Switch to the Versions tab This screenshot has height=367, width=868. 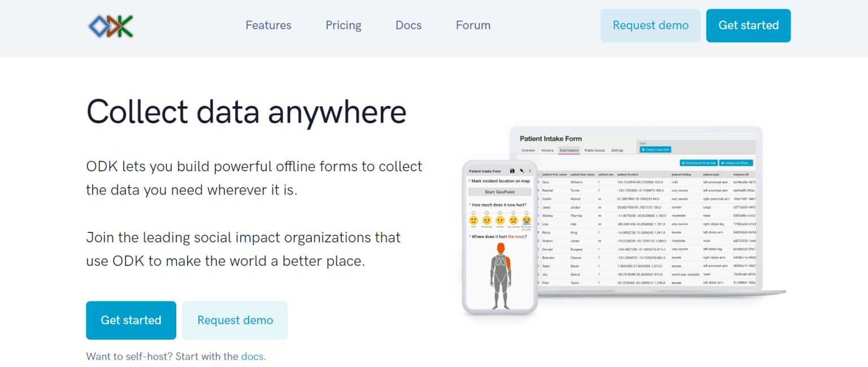tap(548, 150)
